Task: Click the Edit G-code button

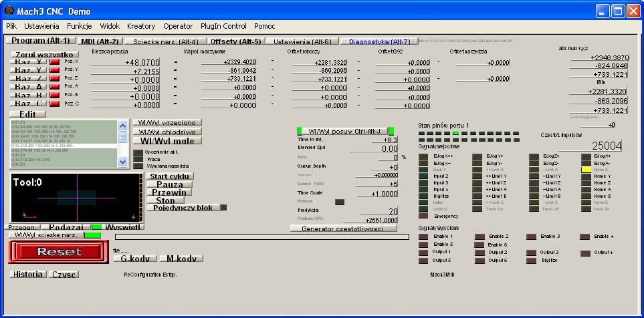Action: pyautogui.click(x=27, y=114)
